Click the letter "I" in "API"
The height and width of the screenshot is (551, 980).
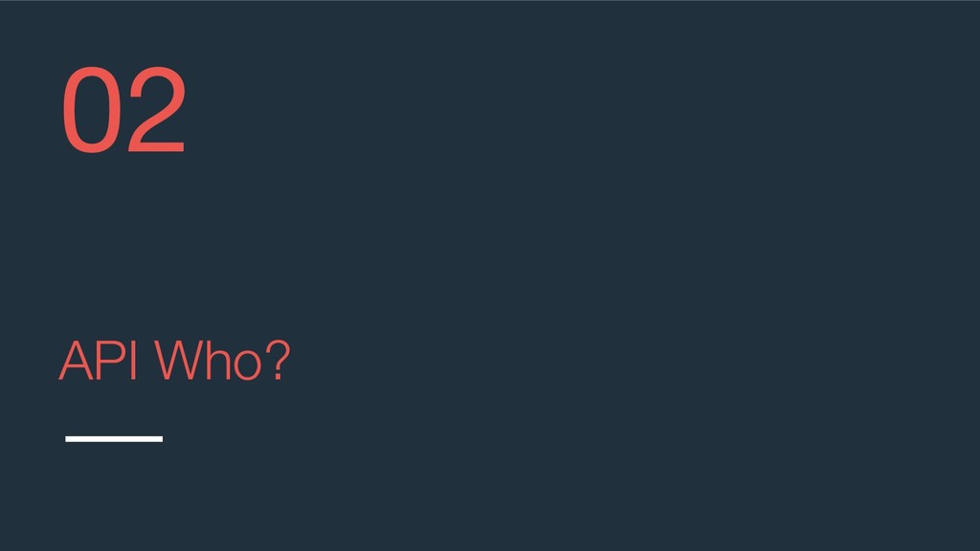[x=134, y=361]
